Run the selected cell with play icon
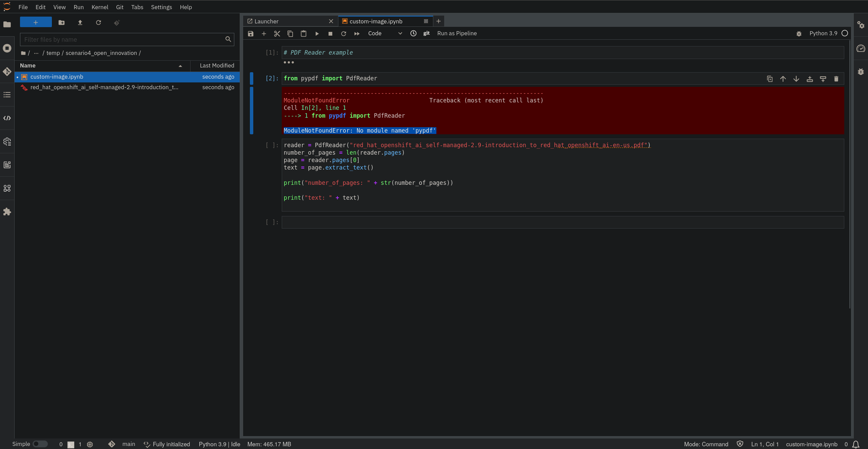Viewport: 868px width, 449px height. coord(317,34)
